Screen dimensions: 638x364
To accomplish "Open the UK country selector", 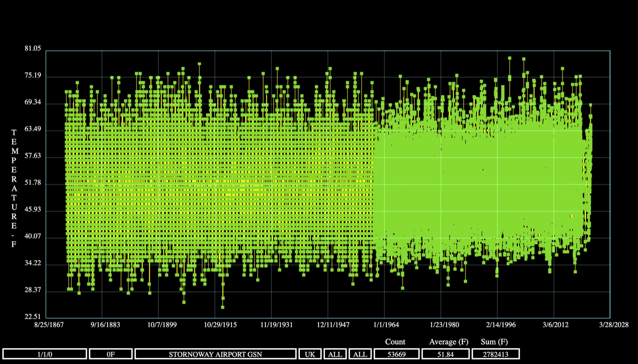I will pos(310,354).
